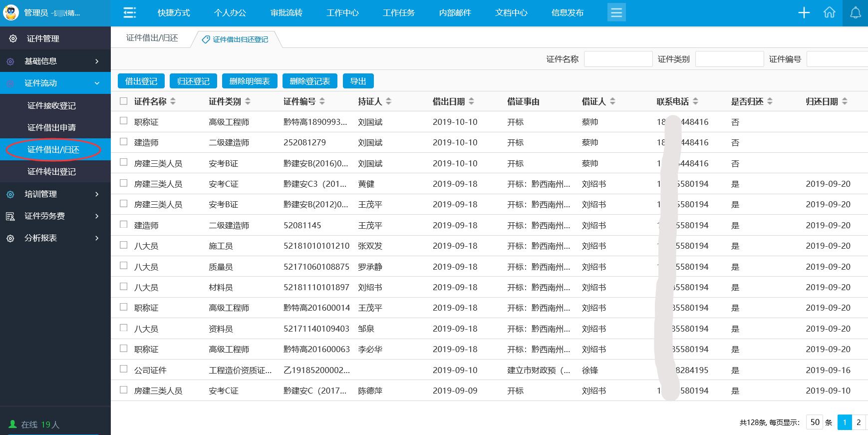Viewport: 868px width, 435px height.
Task: Click the 证件名称 search input
Action: pyautogui.click(x=618, y=59)
